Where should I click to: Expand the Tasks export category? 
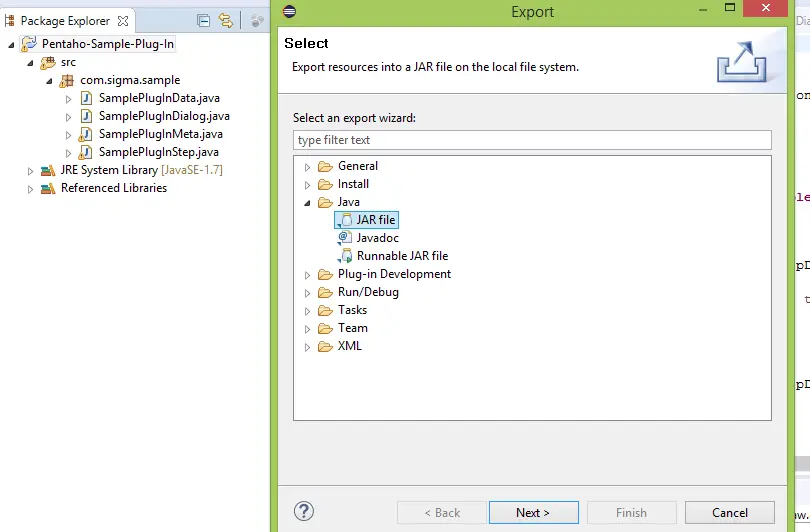[x=307, y=311]
